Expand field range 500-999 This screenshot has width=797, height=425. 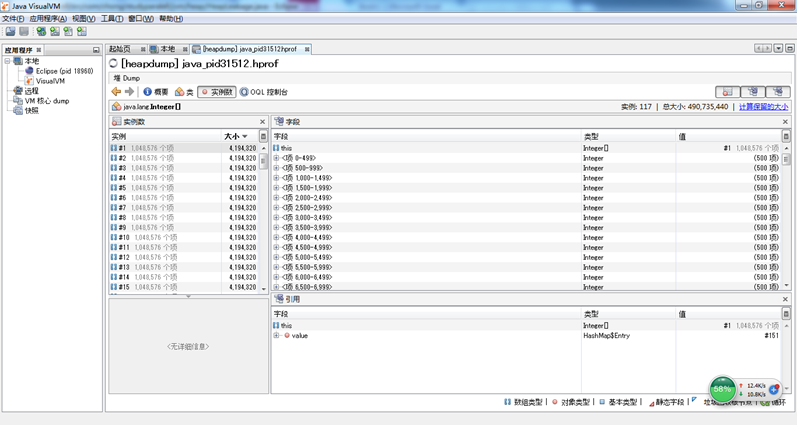click(276, 168)
